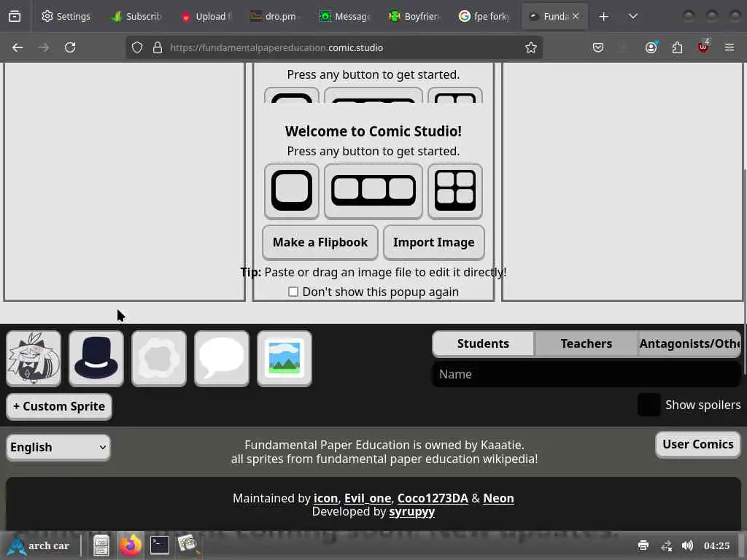Save page to Pocket
The height and width of the screenshot is (560, 747).
click(x=598, y=47)
